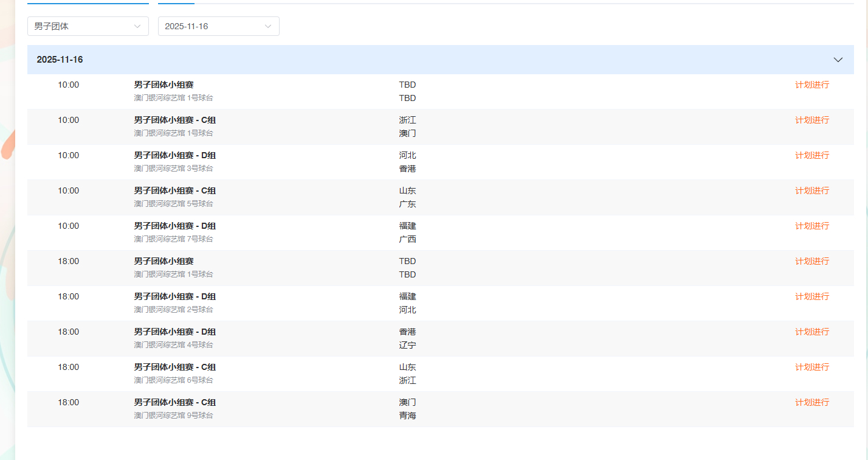Click venue text 澳门银河综艺馆 9号球台
This screenshot has height=460, width=868.
click(174, 415)
